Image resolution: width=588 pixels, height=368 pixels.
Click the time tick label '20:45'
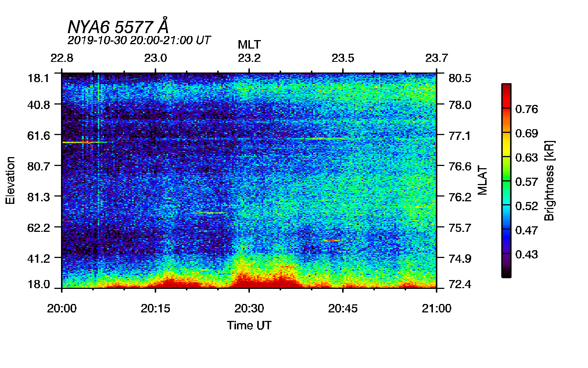pyautogui.click(x=343, y=308)
